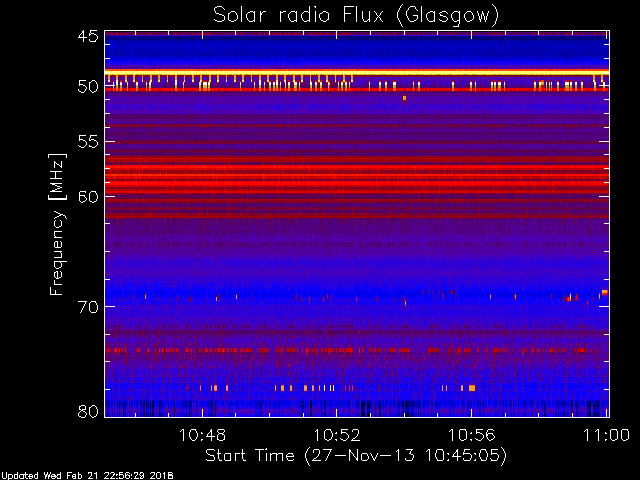Click the frequency tick label '70'
Image resolution: width=640 pixels, height=480 pixels.
(x=88, y=307)
